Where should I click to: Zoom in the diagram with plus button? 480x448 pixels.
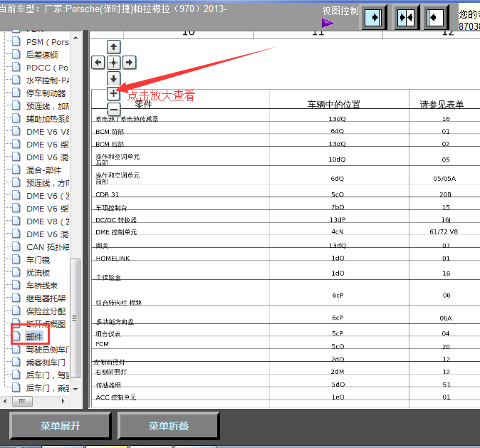(113, 93)
